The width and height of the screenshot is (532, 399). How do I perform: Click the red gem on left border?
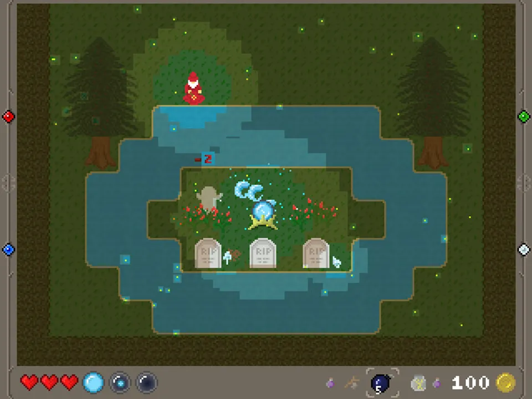click(x=8, y=116)
